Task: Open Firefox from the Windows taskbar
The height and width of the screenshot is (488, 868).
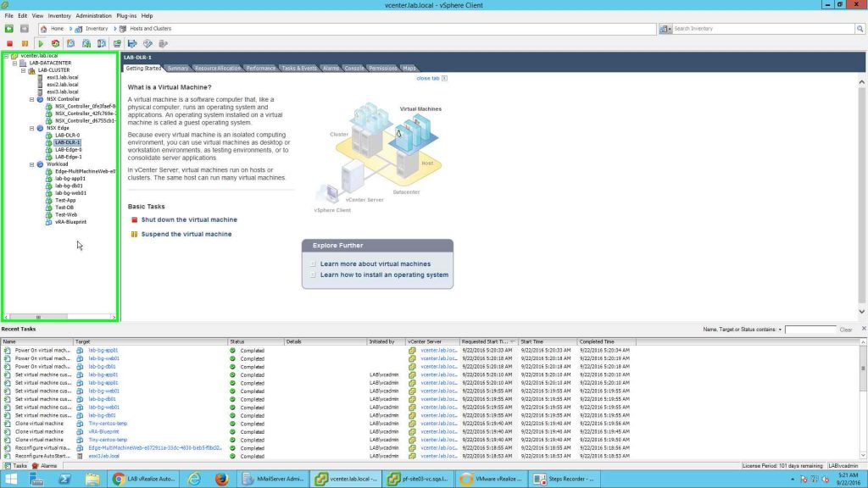Action: [221, 479]
